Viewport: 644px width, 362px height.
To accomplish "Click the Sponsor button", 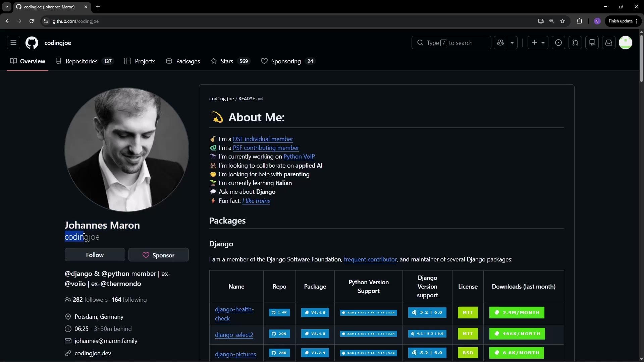I will point(159,255).
